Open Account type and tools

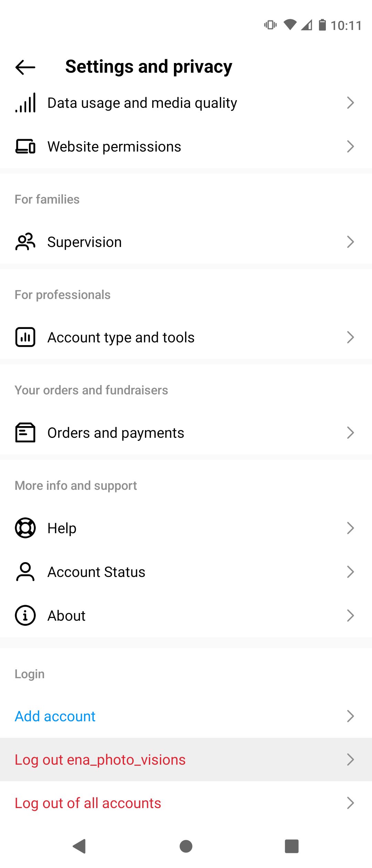(x=121, y=337)
